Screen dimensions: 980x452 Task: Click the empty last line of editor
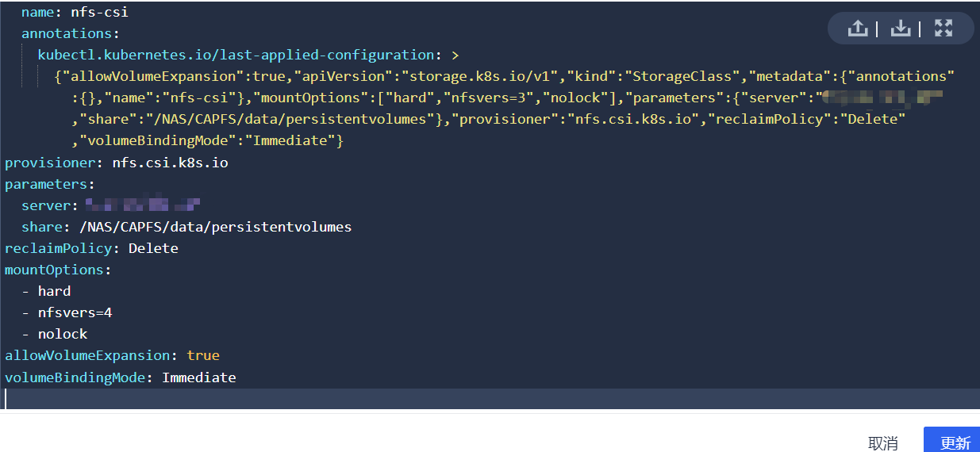[x=476, y=398]
